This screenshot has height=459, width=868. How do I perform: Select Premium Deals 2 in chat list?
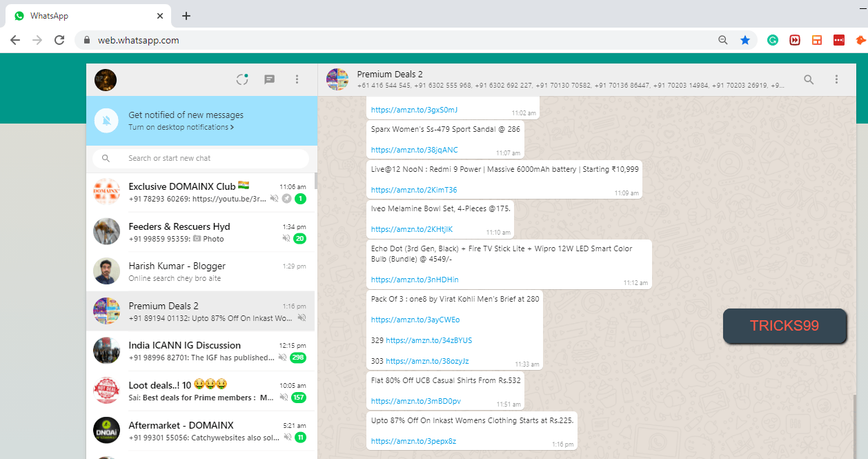[x=200, y=311]
